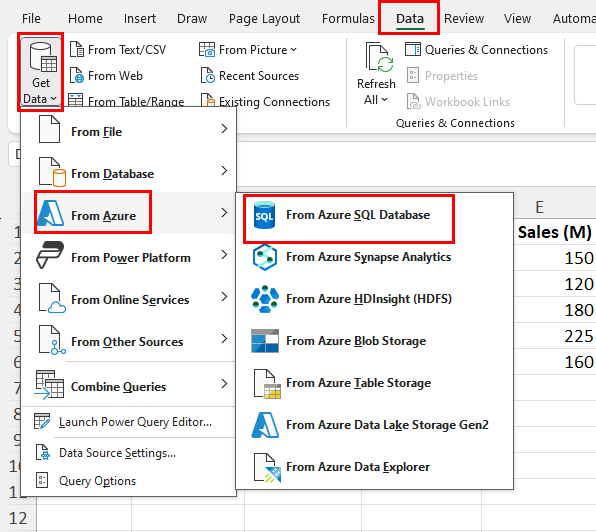This screenshot has width=596, height=532.
Task: Click the From Text/CSV icon
Action: (77, 49)
